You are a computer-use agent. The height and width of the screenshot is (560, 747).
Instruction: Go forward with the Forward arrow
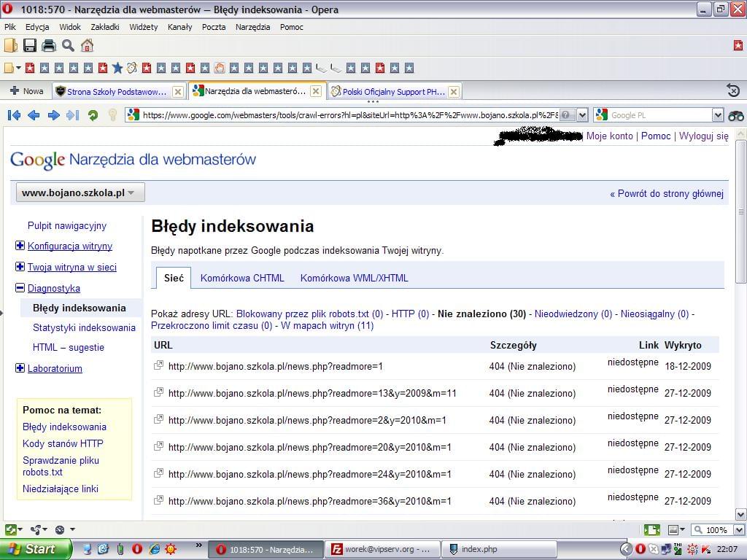[x=53, y=115]
